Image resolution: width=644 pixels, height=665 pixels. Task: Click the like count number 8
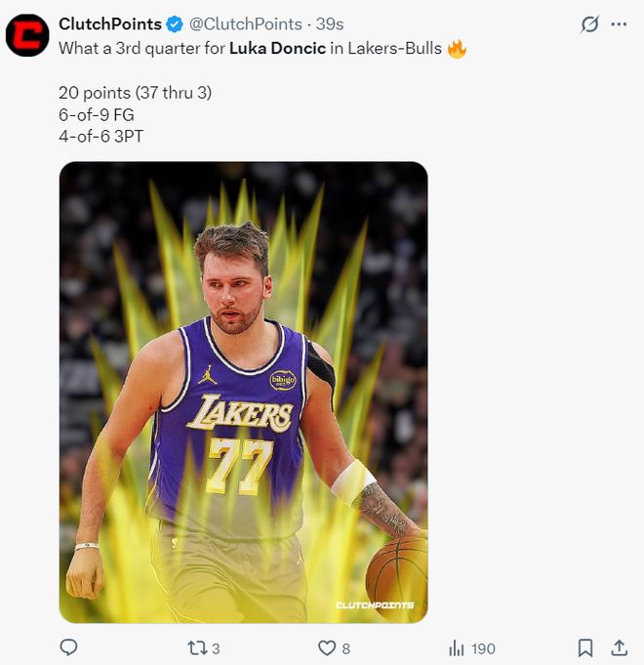(346, 648)
